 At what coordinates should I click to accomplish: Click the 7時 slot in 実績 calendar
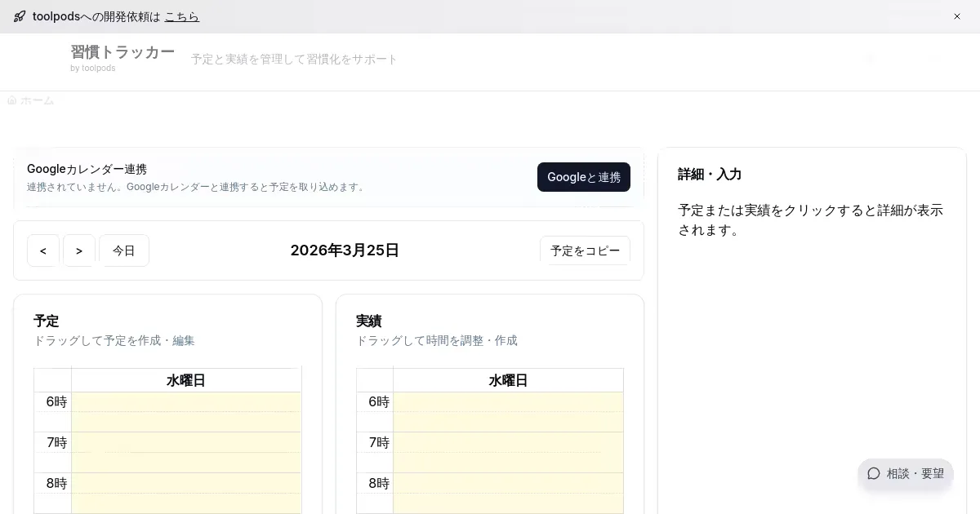click(x=508, y=443)
